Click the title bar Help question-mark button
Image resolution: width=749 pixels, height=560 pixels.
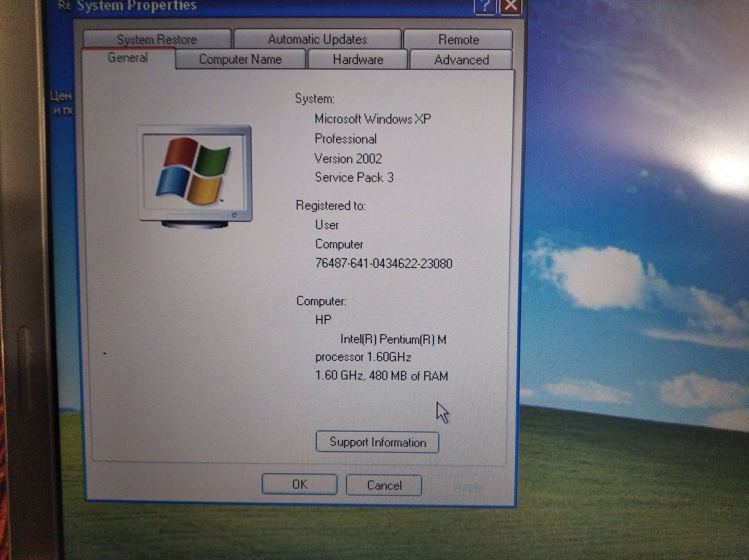(x=485, y=6)
